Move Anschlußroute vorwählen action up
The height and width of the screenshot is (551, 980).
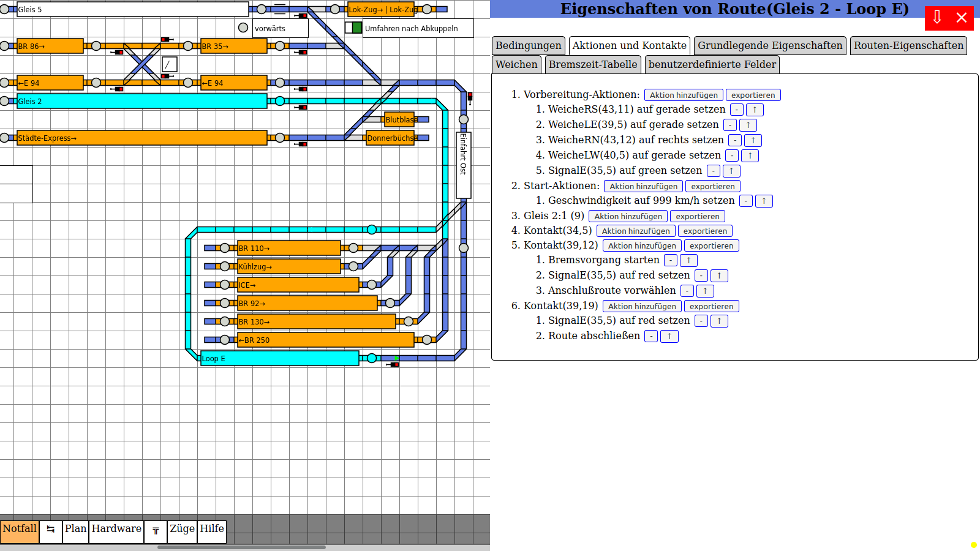(705, 291)
